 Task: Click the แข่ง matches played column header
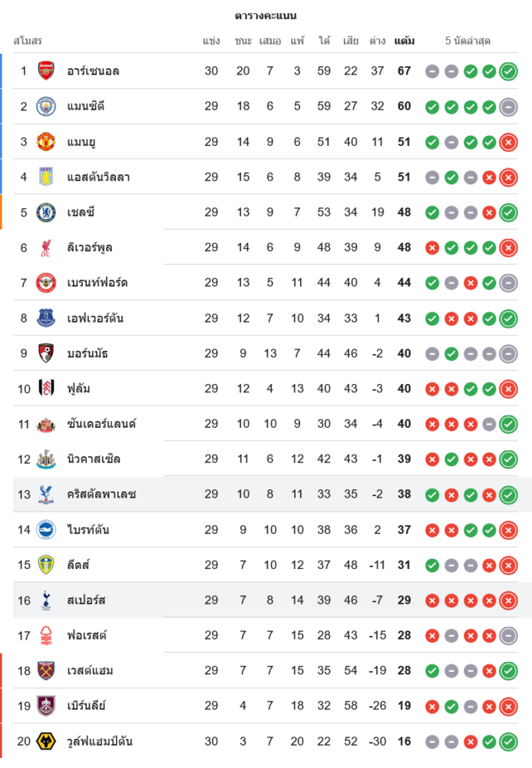[212, 41]
